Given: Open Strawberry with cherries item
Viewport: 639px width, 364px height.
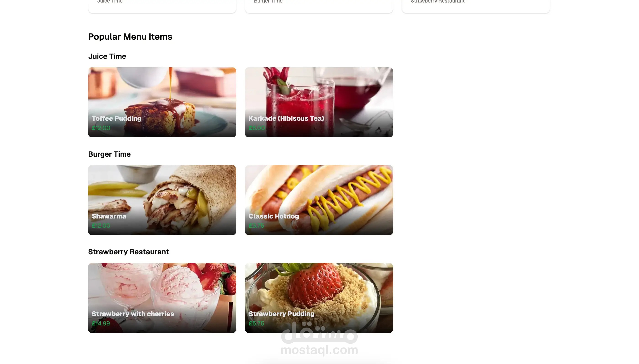Looking at the screenshot, I should coord(162,297).
